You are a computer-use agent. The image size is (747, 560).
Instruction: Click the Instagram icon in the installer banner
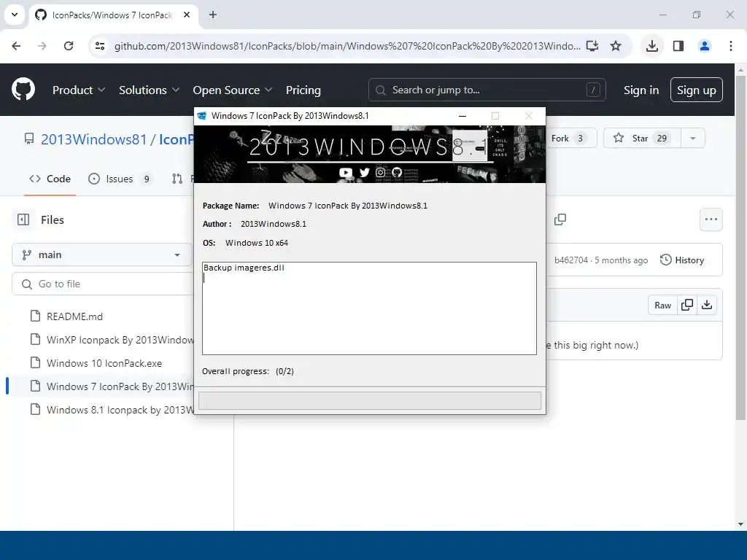point(380,172)
